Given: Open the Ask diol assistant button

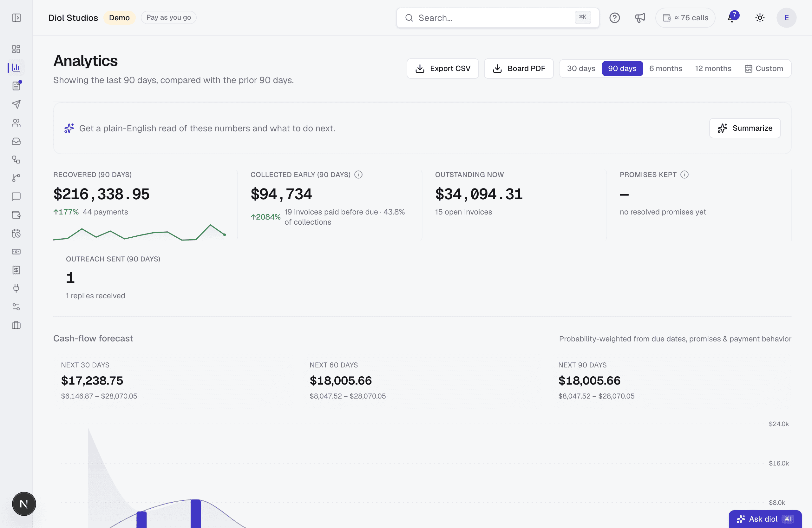Looking at the screenshot, I should (x=765, y=519).
